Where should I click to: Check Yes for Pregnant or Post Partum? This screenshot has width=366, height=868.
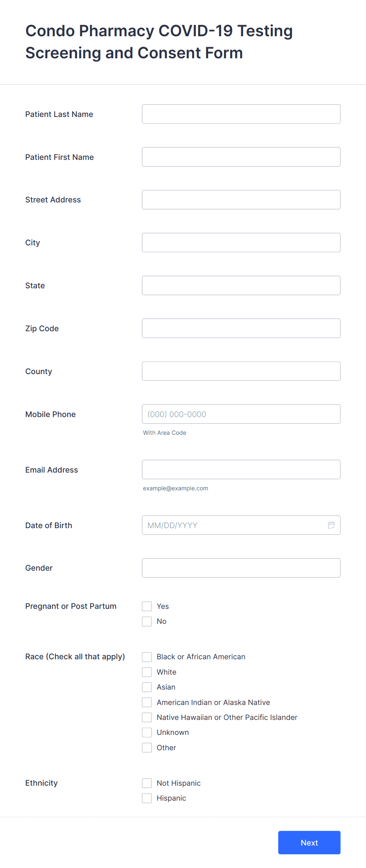coord(147,606)
